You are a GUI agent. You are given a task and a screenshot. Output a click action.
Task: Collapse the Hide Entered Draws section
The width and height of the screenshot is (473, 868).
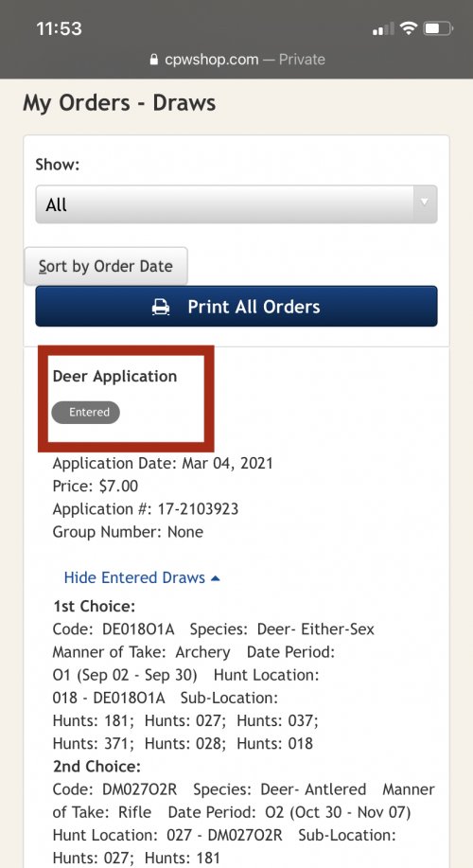coord(142,578)
